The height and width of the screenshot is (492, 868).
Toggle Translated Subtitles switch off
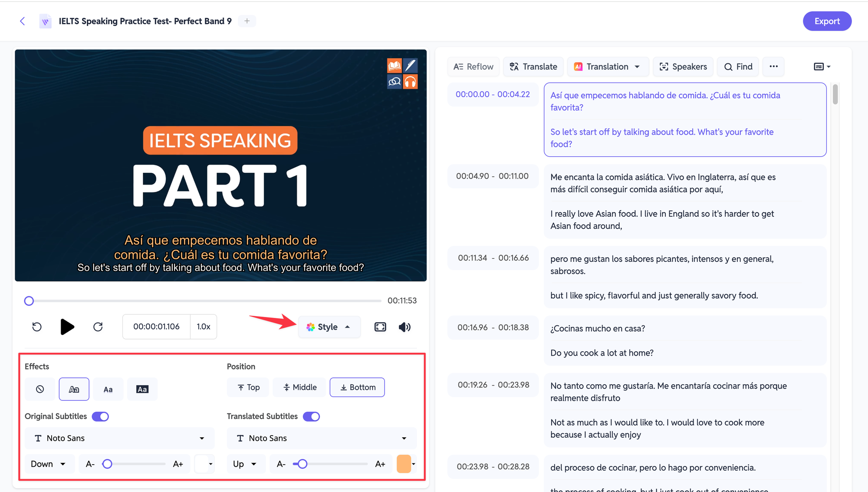tap(312, 416)
